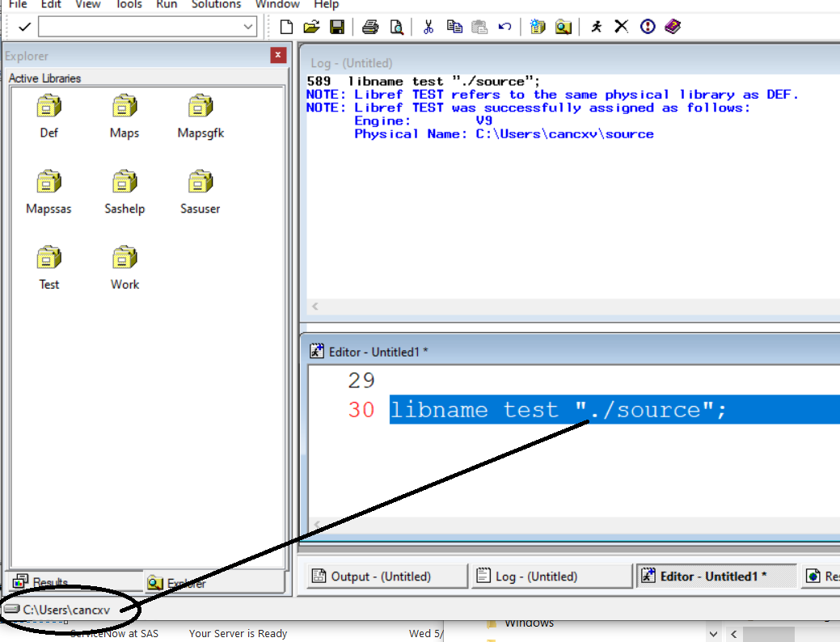Image resolution: width=840 pixels, height=642 pixels.
Task: Create a new document with New icon
Action: click(x=286, y=27)
